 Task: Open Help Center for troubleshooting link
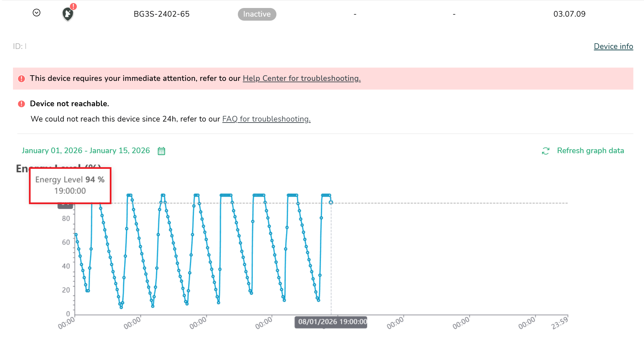[301, 78]
